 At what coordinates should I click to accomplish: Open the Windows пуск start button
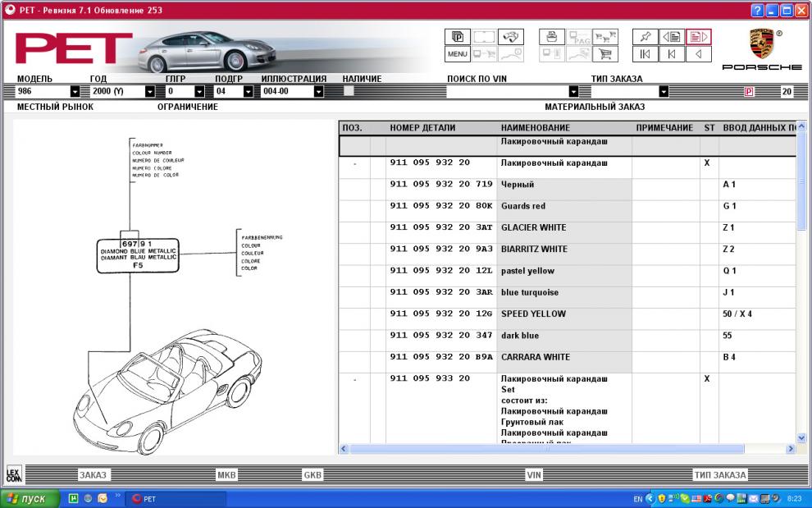30,499
